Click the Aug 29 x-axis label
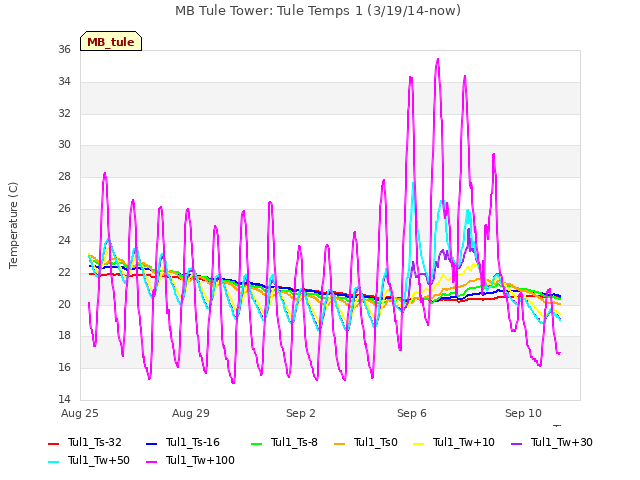640x480 pixels. (191, 413)
